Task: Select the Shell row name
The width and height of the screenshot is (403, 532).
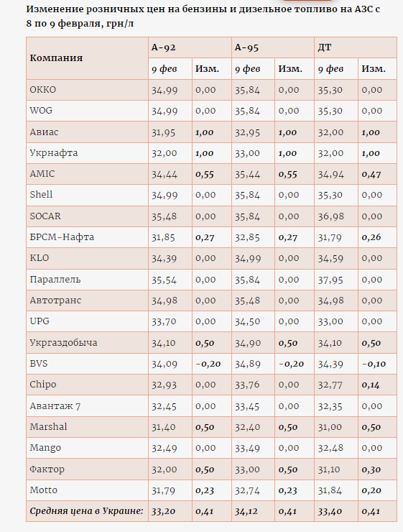Action: tap(41, 194)
